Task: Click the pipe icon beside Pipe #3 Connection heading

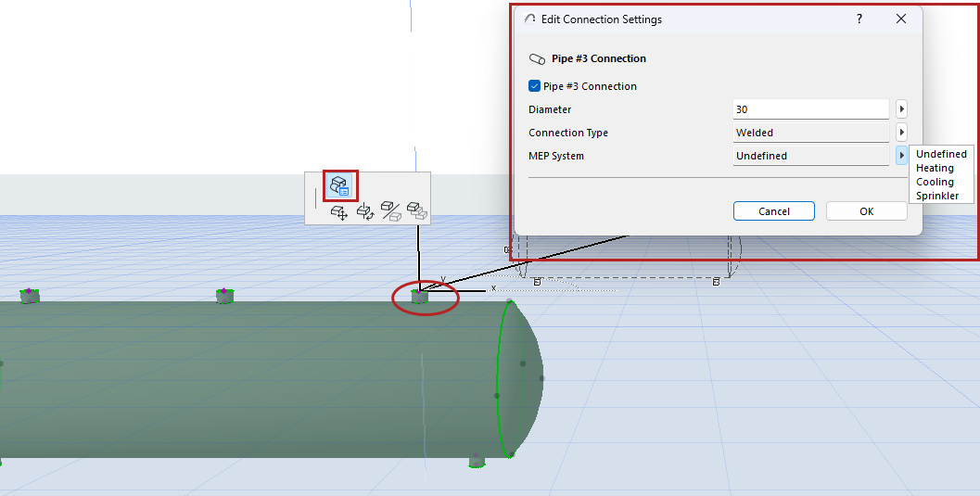Action: [x=537, y=58]
